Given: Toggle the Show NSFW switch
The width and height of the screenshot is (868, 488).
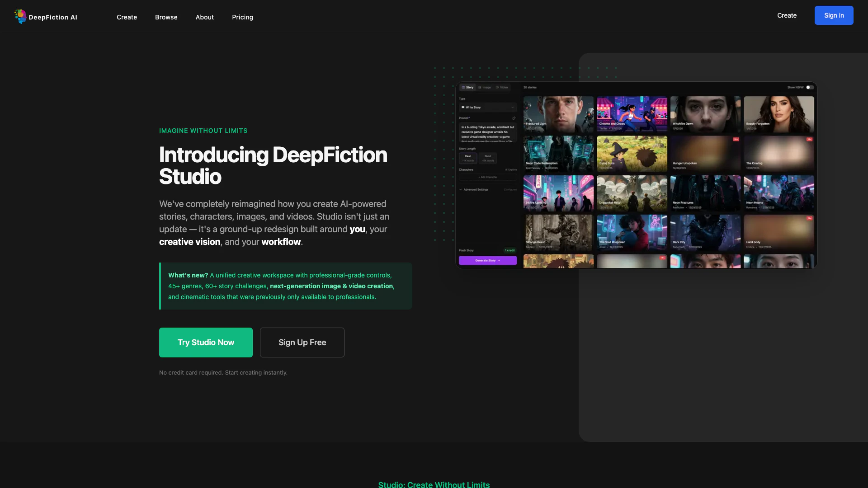Looking at the screenshot, I should click(x=809, y=88).
